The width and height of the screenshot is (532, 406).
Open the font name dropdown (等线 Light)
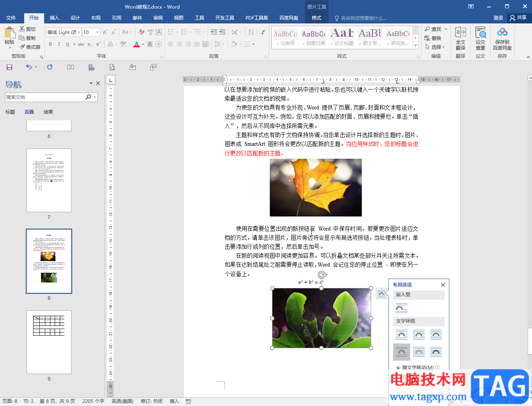tap(79, 32)
